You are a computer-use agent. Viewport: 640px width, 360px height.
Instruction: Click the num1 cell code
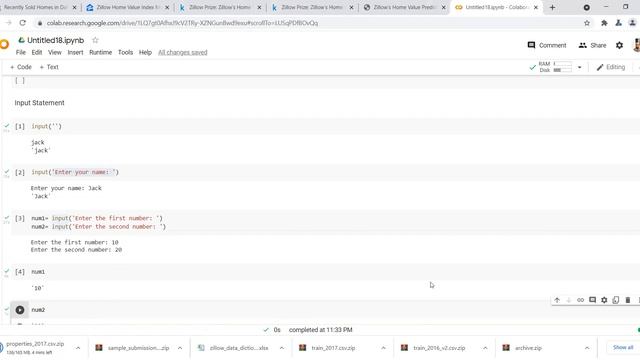(38, 272)
